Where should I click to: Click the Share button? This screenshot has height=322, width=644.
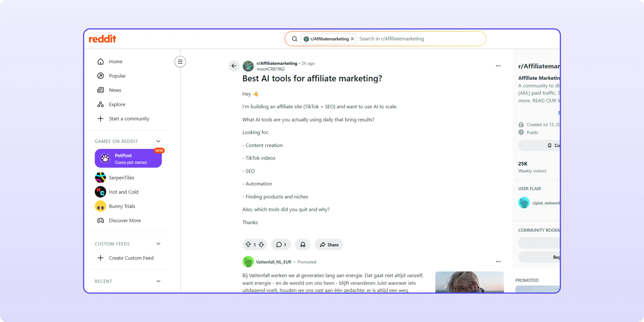pos(329,245)
